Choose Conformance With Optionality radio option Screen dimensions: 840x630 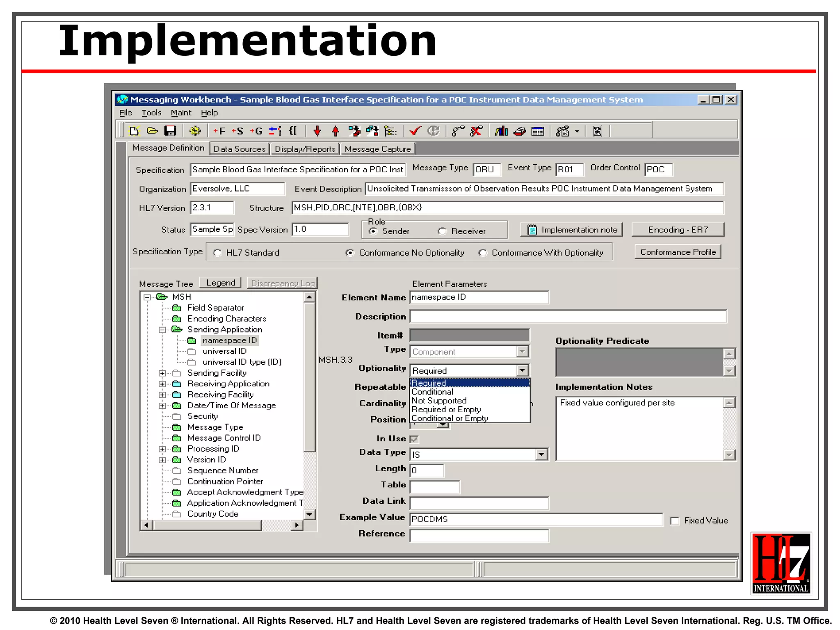pyautogui.click(x=483, y=253)
